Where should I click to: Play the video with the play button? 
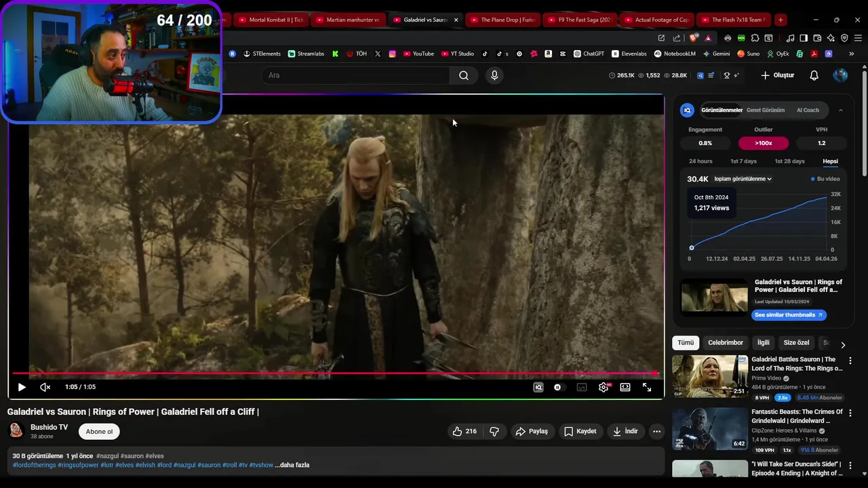[x=22, y=387]
